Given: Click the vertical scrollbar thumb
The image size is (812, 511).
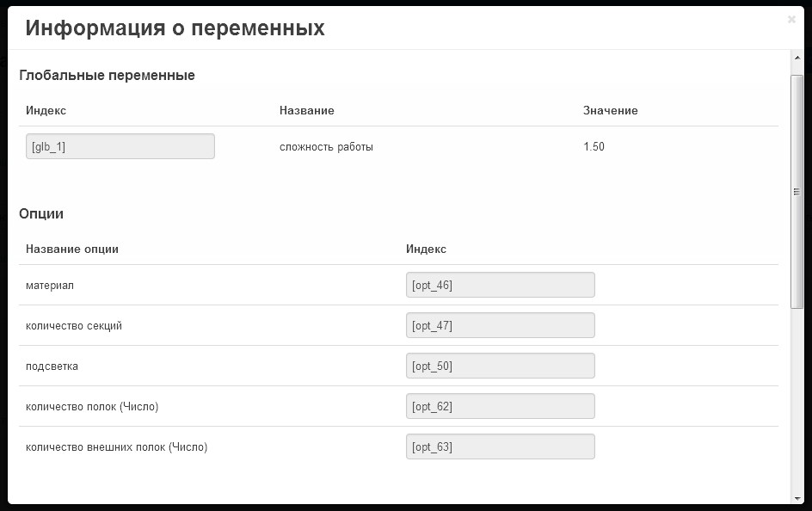Looking at the screenshot, I should click(x=797, y=192).
